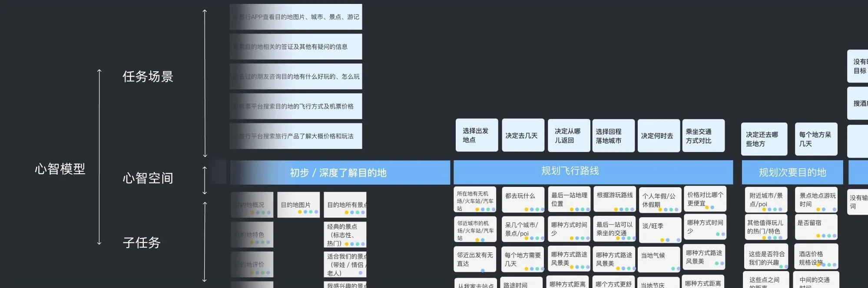This screenshot has width=868, height=288.
Task: Select the 目的地图片 subtask card
Action: 298,205
